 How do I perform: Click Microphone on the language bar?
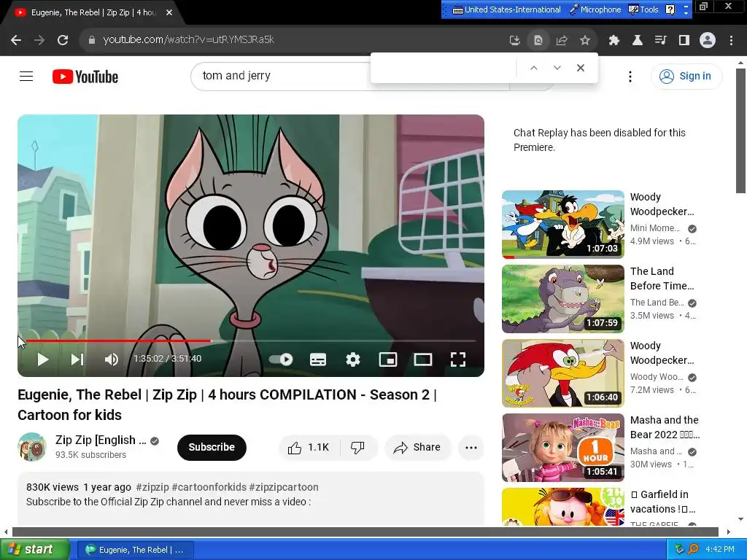(x=595, y=9)
